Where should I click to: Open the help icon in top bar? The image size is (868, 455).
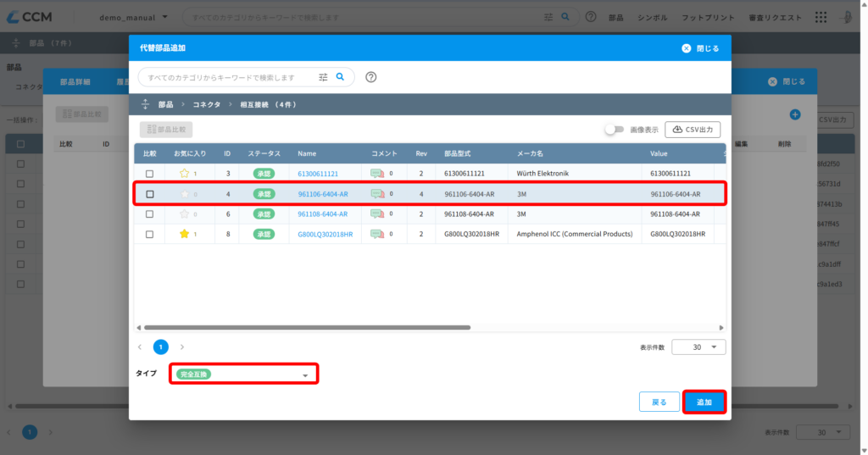pos(591,17)
